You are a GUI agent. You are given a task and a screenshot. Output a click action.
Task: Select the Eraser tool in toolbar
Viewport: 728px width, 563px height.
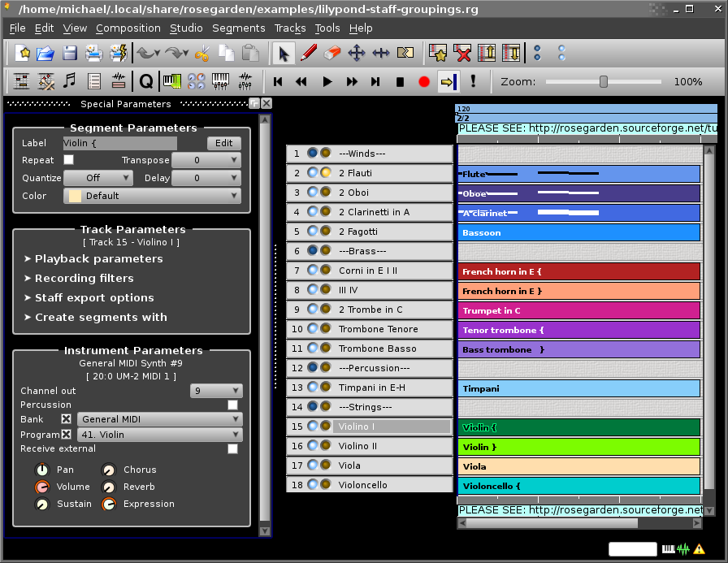332,54
